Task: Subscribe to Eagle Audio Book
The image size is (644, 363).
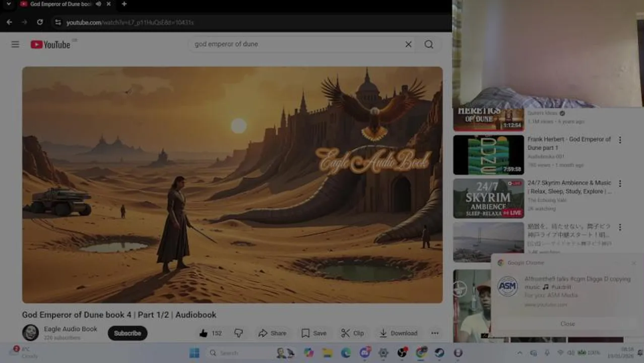Action: click(x=127, y=333)
